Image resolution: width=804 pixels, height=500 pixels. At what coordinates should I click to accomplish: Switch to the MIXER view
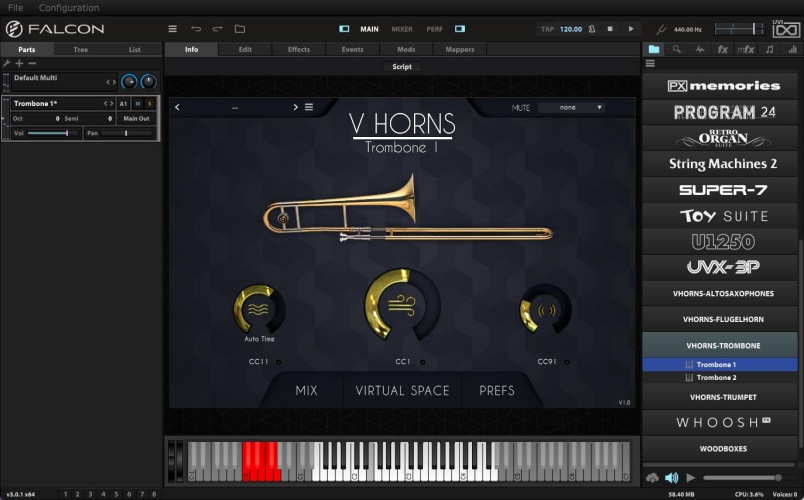coord(402,29)
